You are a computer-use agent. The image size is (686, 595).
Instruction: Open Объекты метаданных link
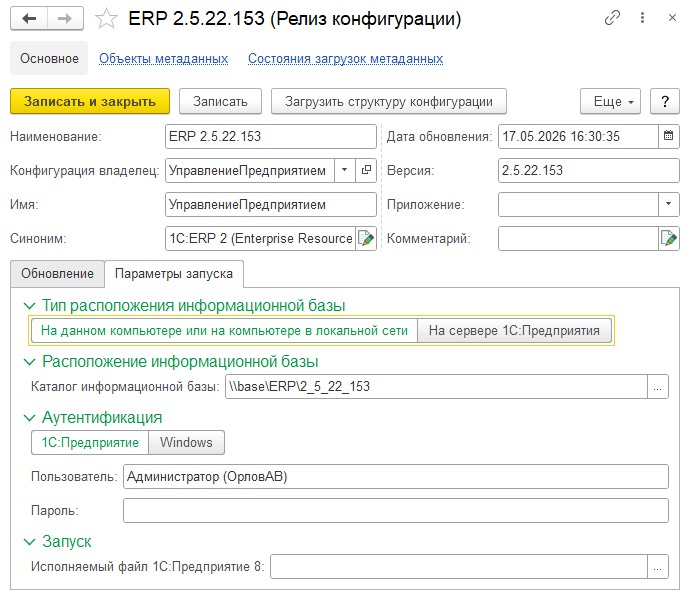pyautogui.click(x=164, y=58)
